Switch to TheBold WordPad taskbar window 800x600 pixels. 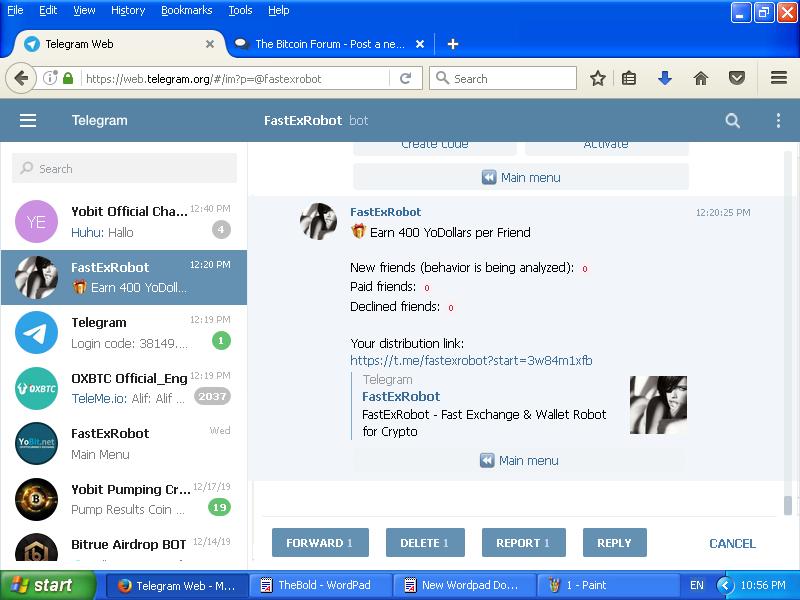321,586
